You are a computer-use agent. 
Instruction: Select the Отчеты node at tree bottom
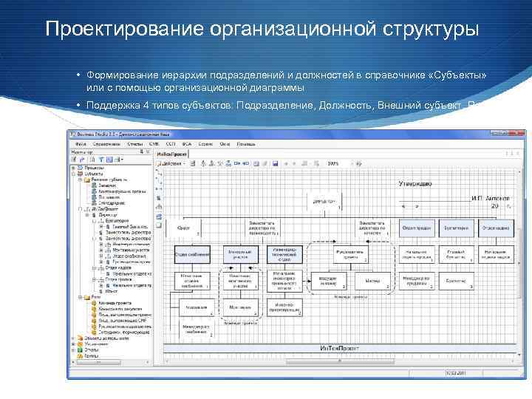pos(92,349)
